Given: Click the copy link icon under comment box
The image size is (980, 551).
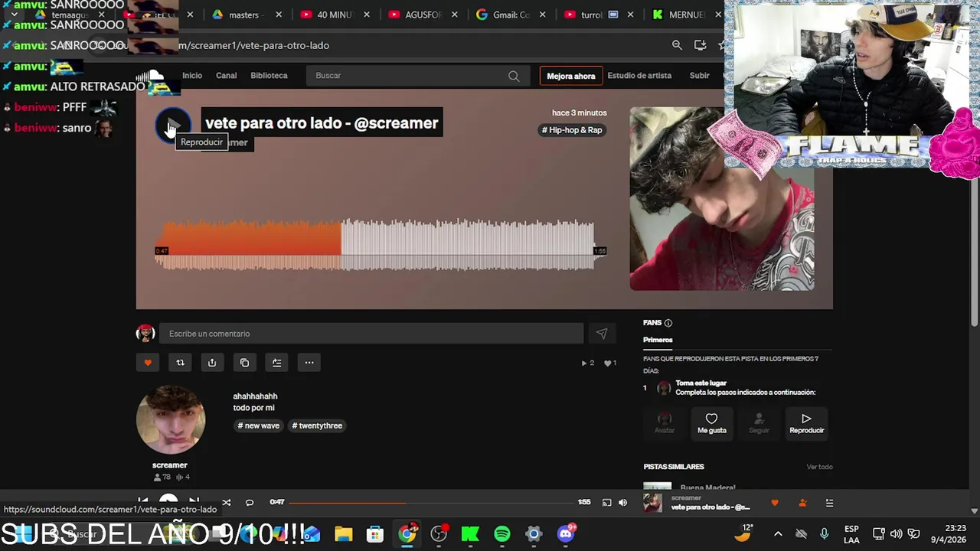Looking at the screenshot, I should click(x=244, y=363).
